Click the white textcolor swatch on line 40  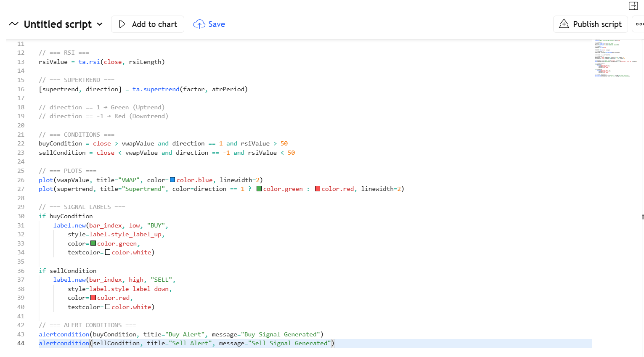tap(108, 307)
